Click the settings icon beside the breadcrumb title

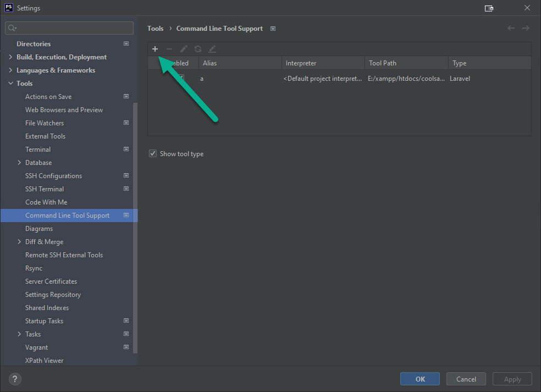click(x=273, y=28)
